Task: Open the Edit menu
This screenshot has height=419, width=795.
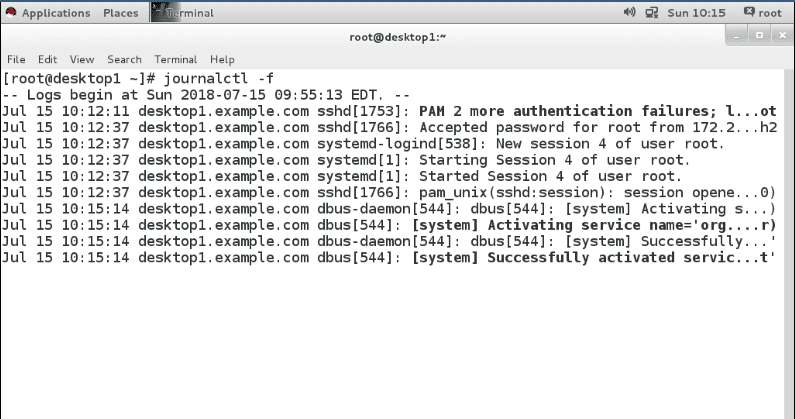Action: tap(45, 59)
